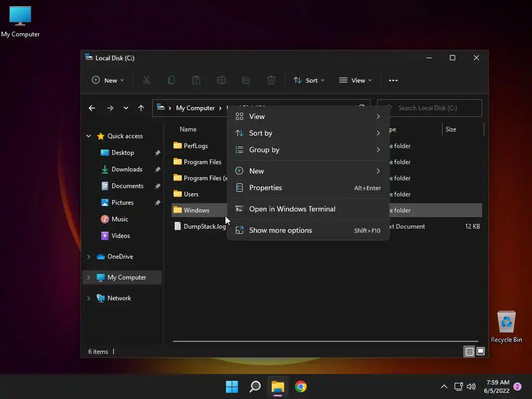This screenshot has height=399, width=532.
Task: Open volume control in system tray
Action: 471,387
